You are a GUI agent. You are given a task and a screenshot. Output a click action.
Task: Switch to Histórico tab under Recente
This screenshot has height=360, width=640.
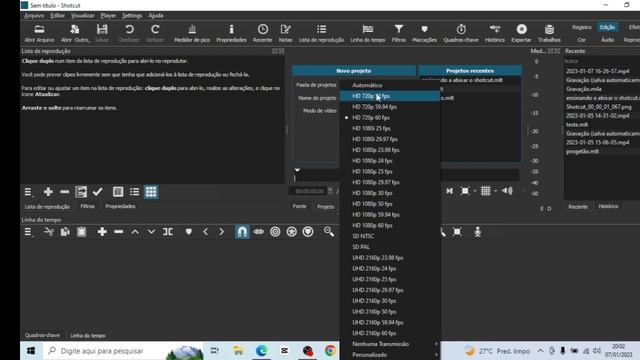(x=608, y=206)
